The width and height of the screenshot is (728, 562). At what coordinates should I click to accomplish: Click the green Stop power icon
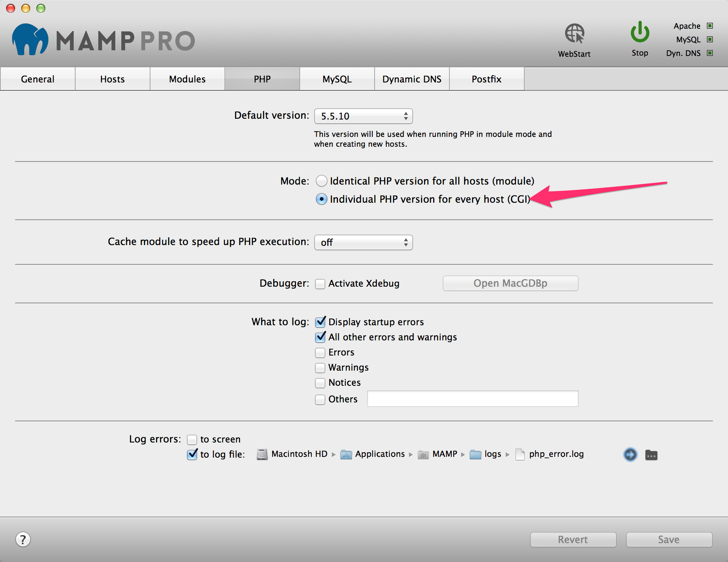pos(640,32)
